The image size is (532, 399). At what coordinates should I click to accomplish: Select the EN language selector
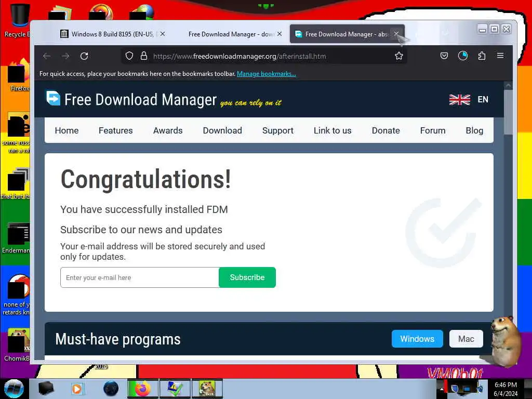[483, 99]
